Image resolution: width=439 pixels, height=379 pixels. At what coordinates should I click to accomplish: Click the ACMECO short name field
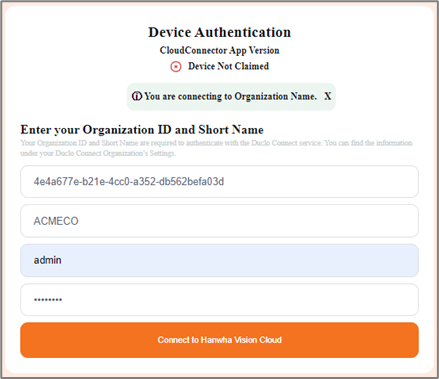point(219,221)
